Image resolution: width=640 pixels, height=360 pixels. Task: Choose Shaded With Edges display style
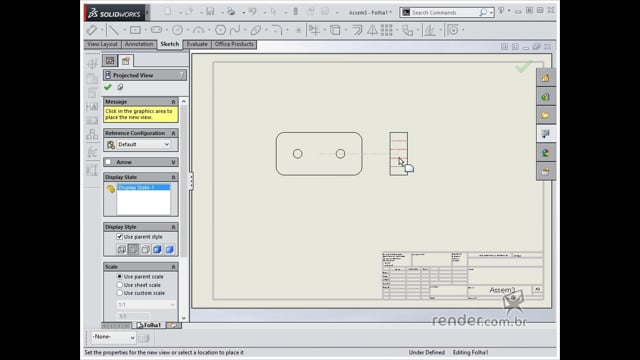(x=157, y=249)
